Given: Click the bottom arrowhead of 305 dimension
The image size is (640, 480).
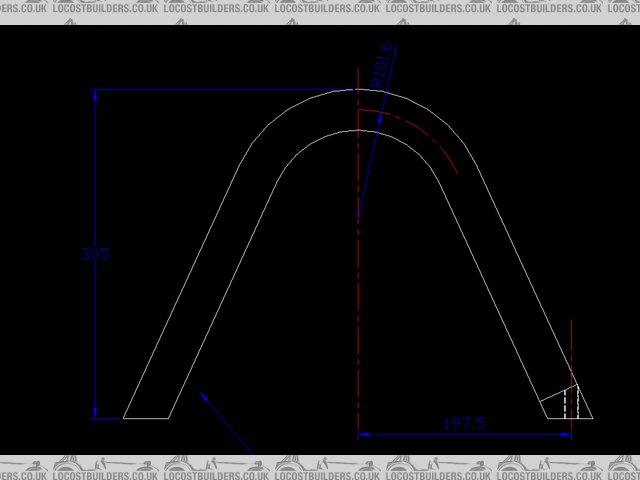Looking at the screenshot, I should coord(95,412).
